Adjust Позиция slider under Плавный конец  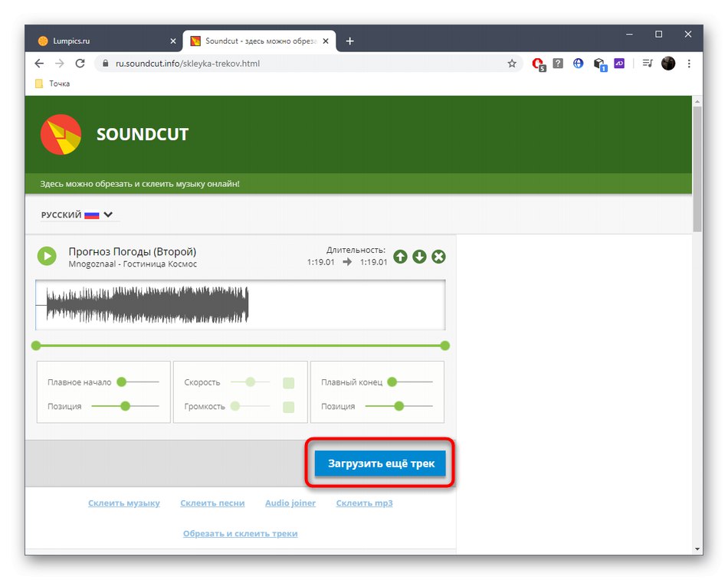(x=398, y=406)
